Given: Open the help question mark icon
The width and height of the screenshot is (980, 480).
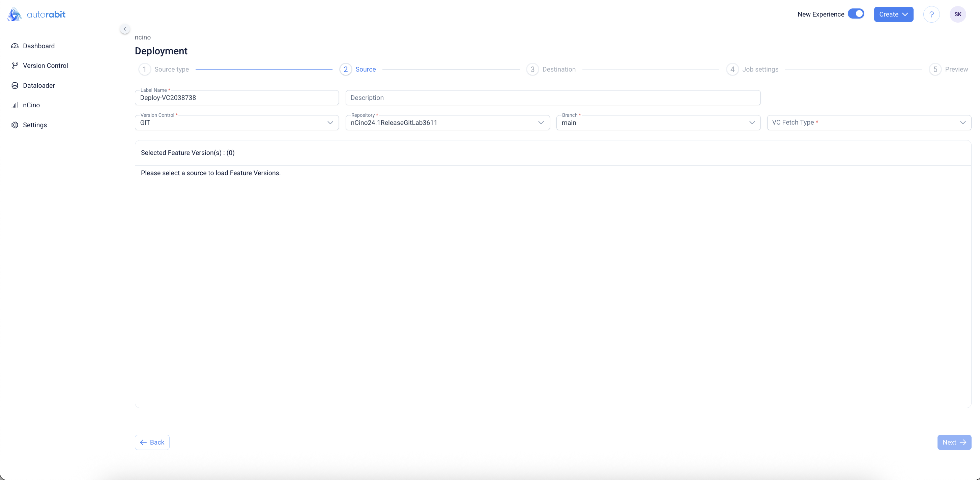Looking at the screenshot, I should coord(931,15).
